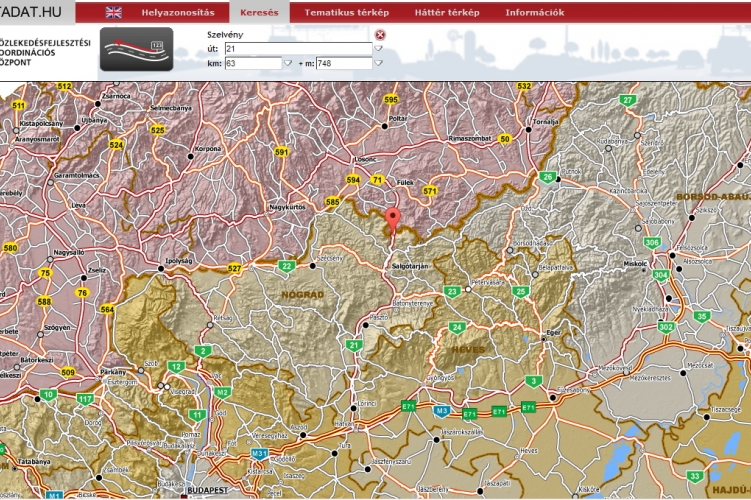
Task: Open the Információk menu
Action: pos(535,13)
